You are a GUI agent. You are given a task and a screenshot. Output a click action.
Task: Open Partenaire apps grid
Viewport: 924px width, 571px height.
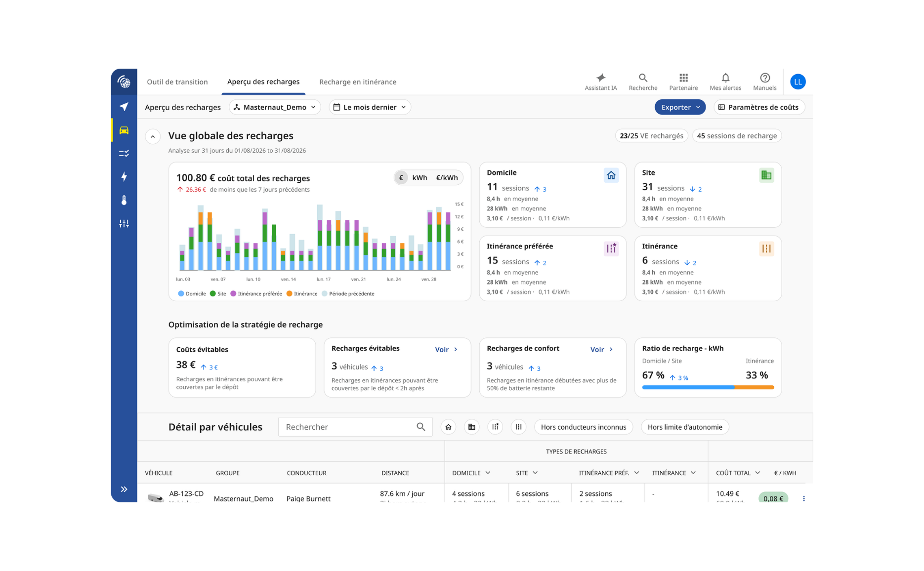(x=683, y=82)
